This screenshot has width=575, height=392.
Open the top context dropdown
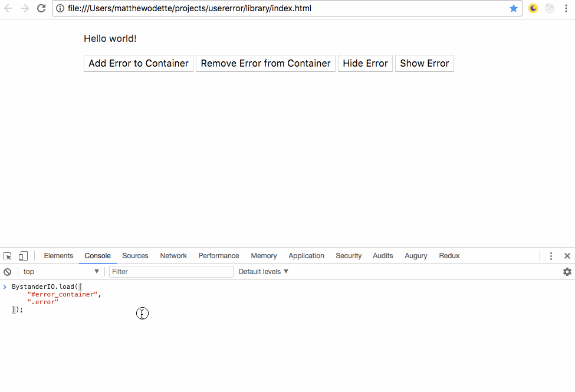[x=61, y=272]
